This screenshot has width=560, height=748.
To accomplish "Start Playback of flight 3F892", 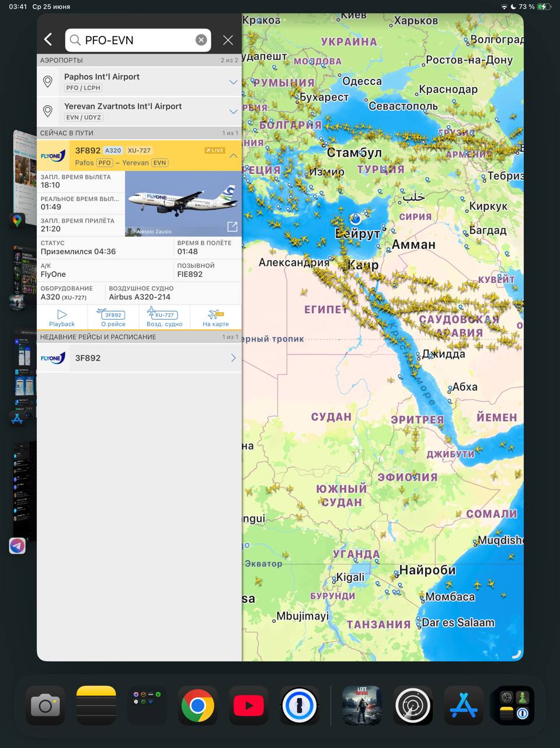I will pos(62,318).
